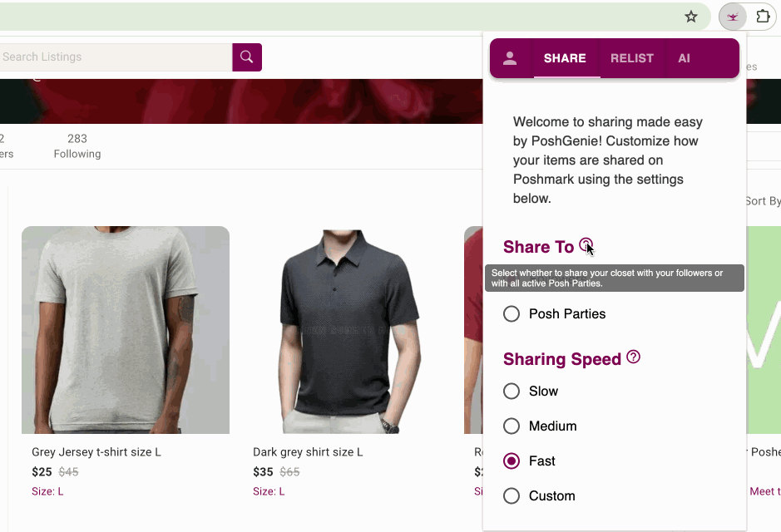Click the Sharing Speed help icon
Image resolution: width=781 pixels, height=532 pixels.
pos(633,357)
